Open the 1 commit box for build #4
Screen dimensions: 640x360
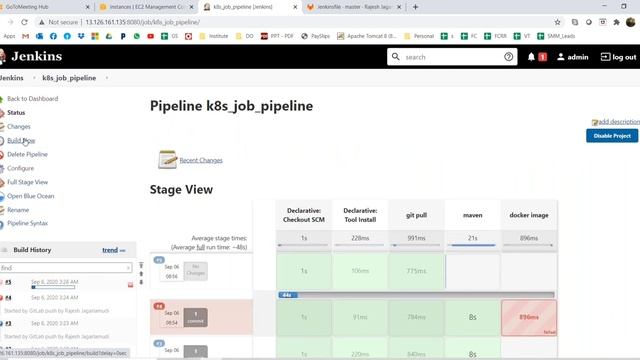(x=196, y=318)
